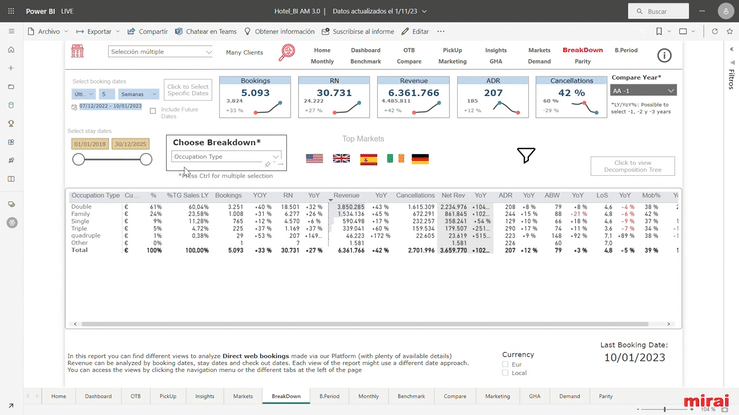Click the Create plus icon in sidebar
This screenshot has width=739, height=415.
click(11, 68)
